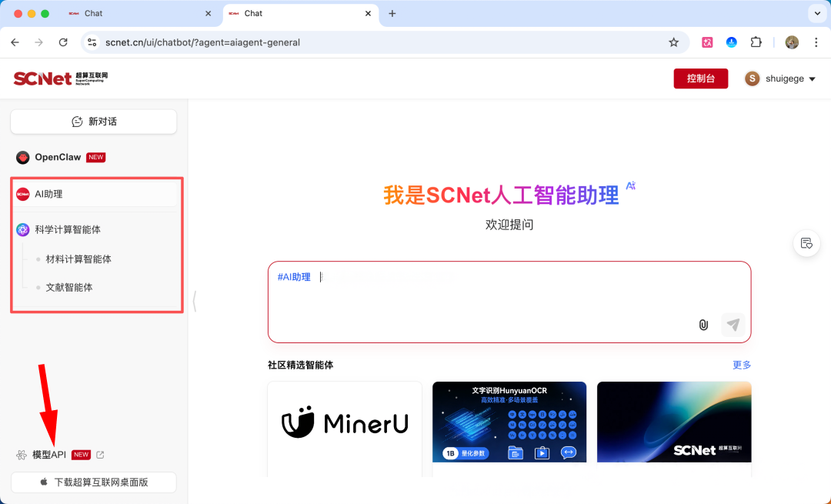Open the external link icon beside 模型API

(100, 455)
